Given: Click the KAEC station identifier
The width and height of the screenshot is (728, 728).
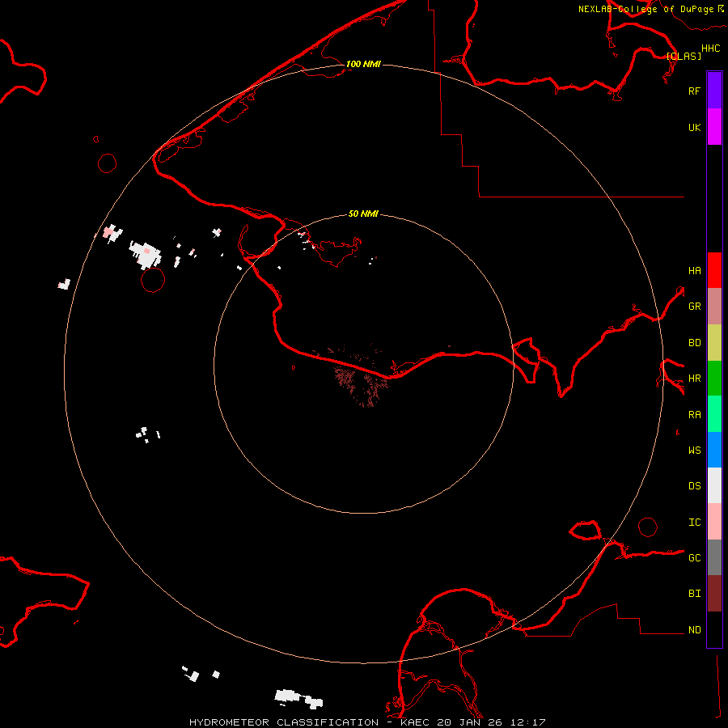Looking at the screenshot, I should pyautogui.click(x=415, y=722).
